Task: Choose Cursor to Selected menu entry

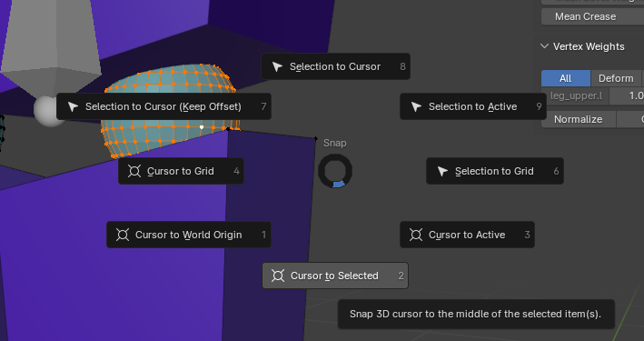Action: (335, 276)
